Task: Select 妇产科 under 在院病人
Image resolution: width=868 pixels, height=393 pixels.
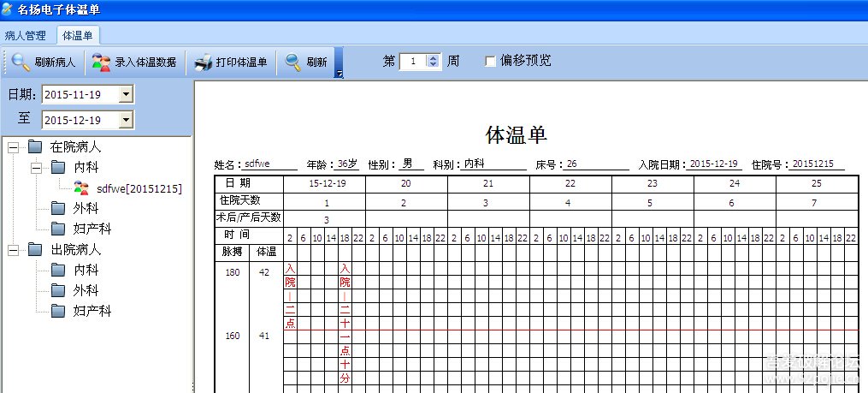Action: click(92, 229)
